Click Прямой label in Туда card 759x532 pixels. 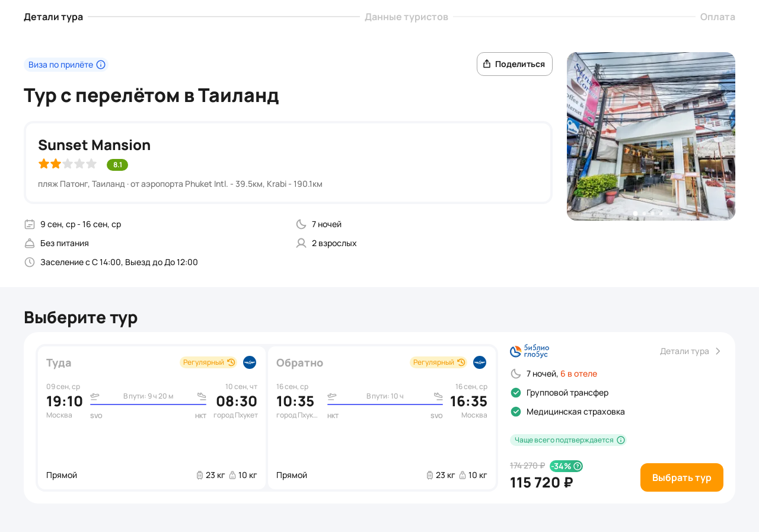pos(62,475)
